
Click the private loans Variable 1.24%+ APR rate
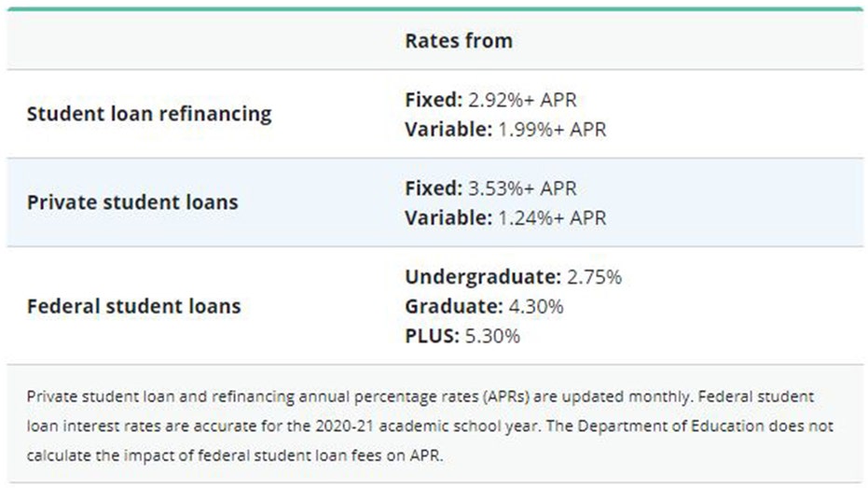pyautogui.click(x=505, y=217)
